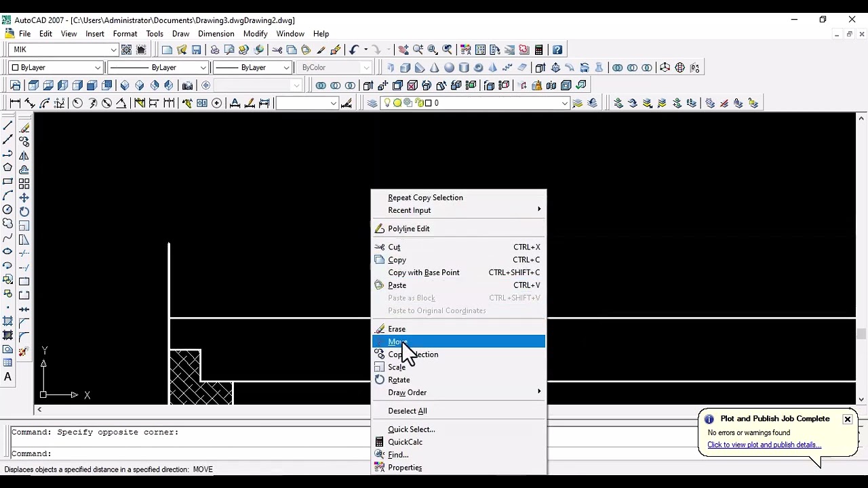Click the Plot printer icon
Screen dimensions: 868x488
(x=215, y=49)
